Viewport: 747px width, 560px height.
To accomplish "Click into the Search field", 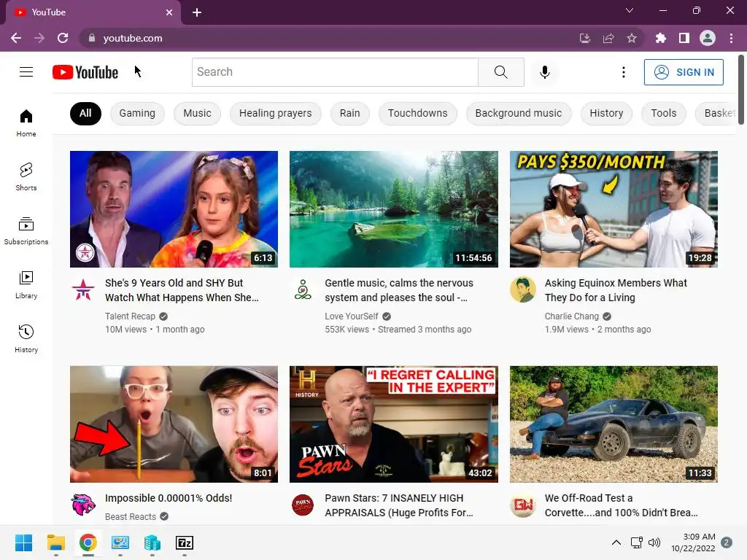I will [x=335, y=72].
